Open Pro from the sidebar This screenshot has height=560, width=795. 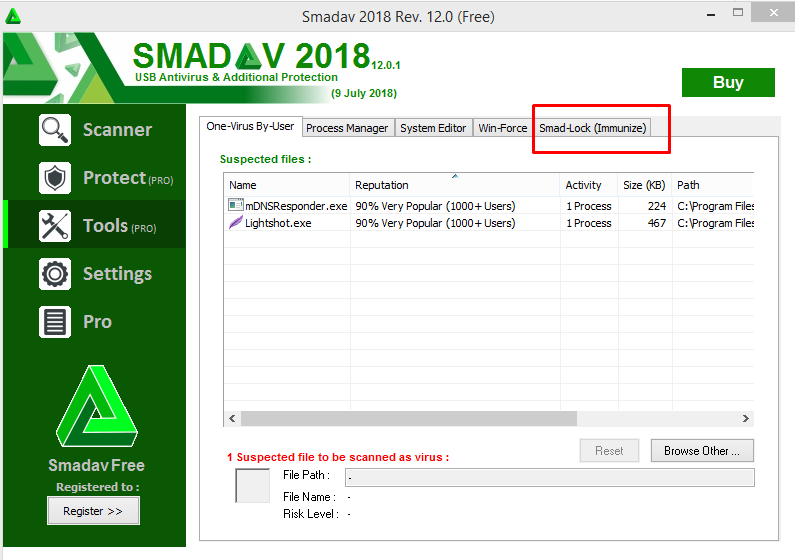95,322
